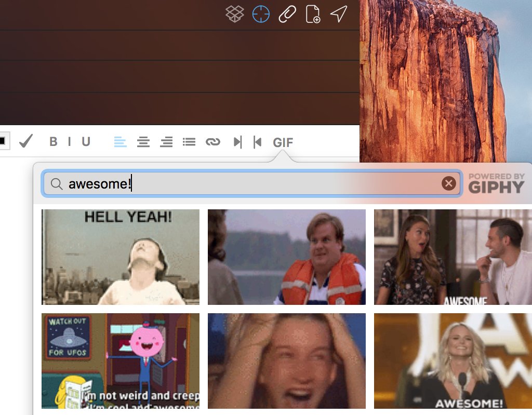Viewport: 532px width, 415px height.
Task: Open the Dropbox attachment icon
Action: click(235, 14)
